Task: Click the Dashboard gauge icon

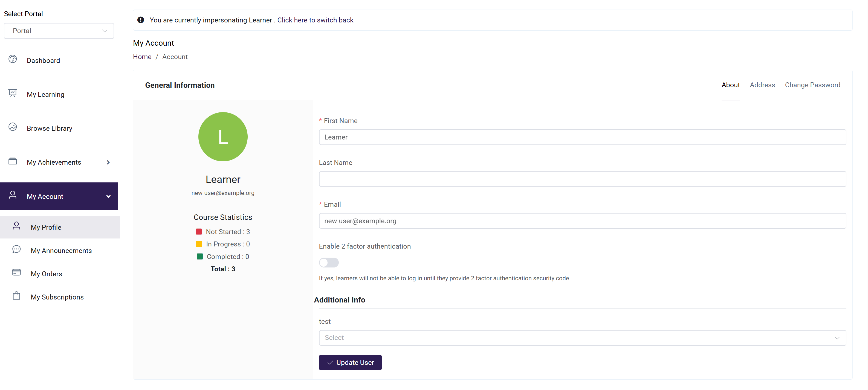Action: (x=13, y=59)
